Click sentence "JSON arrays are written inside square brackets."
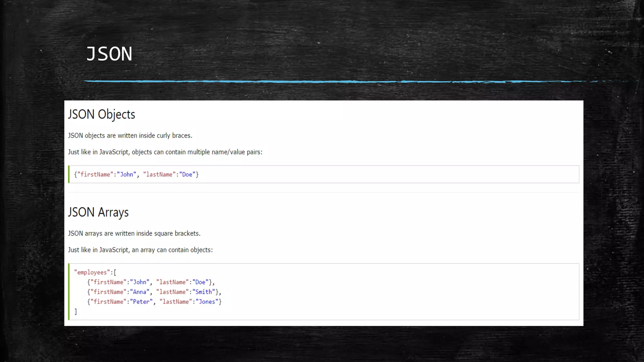The width and height of the screenshot is (644, 362). (134, 233)
